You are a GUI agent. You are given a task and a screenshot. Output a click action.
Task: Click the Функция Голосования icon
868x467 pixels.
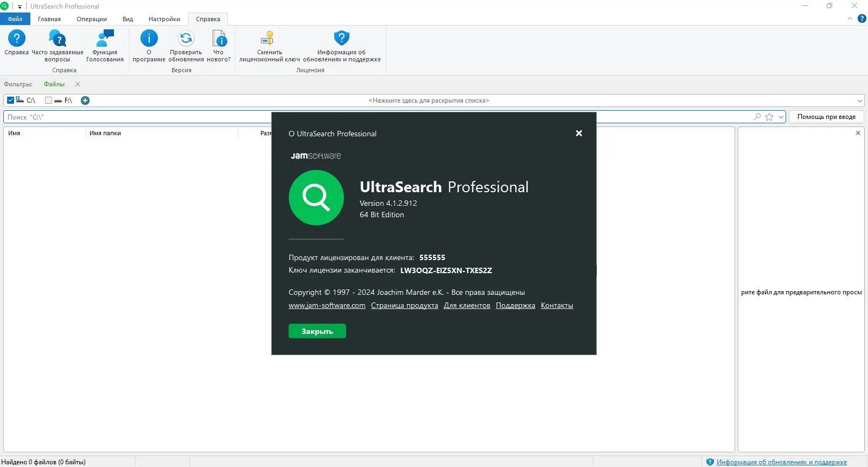tap(105, 39)
